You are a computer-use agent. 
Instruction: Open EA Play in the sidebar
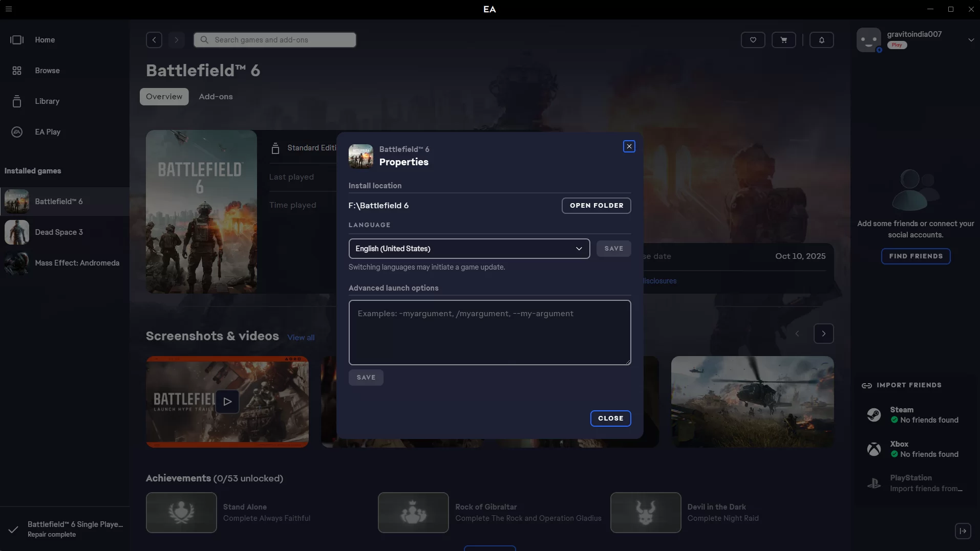(48, 132)
